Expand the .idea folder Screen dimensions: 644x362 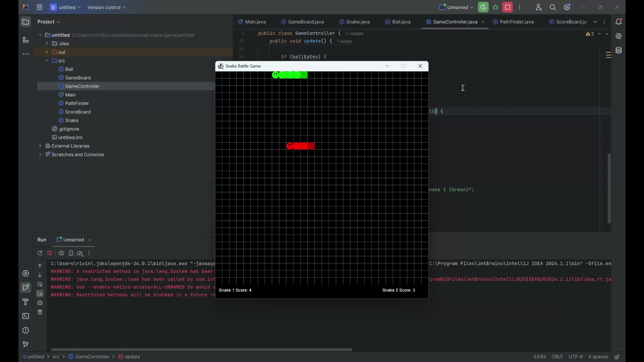pyautogui.click(x=47, y=44)
